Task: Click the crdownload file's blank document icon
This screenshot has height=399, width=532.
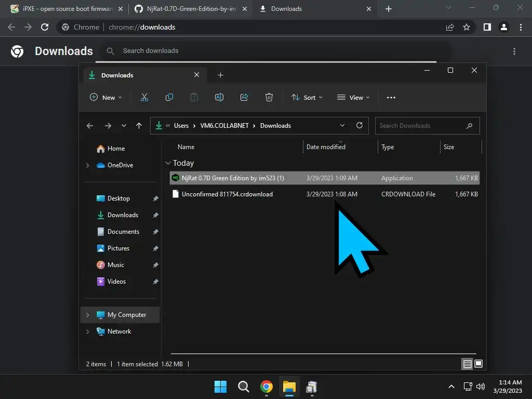Action: pos(176,194)
